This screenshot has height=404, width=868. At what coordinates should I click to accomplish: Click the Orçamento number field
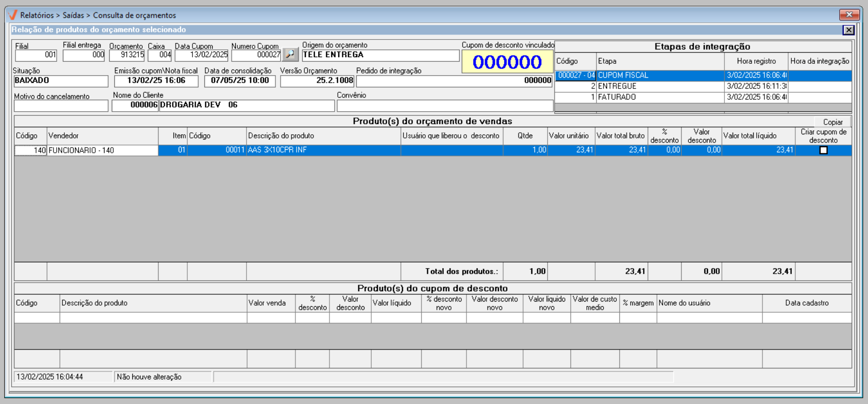click(127, 55)
